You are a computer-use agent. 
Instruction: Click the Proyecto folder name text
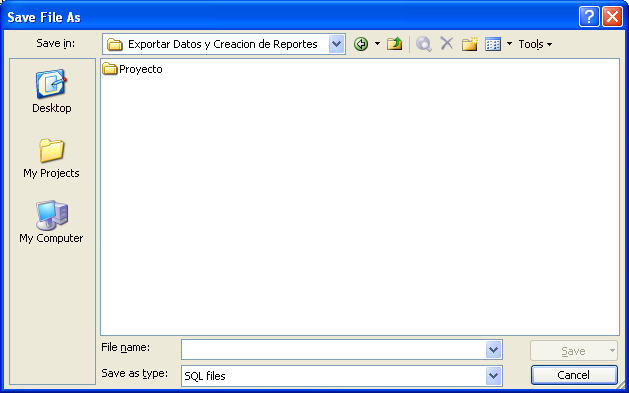click(141, 69)
